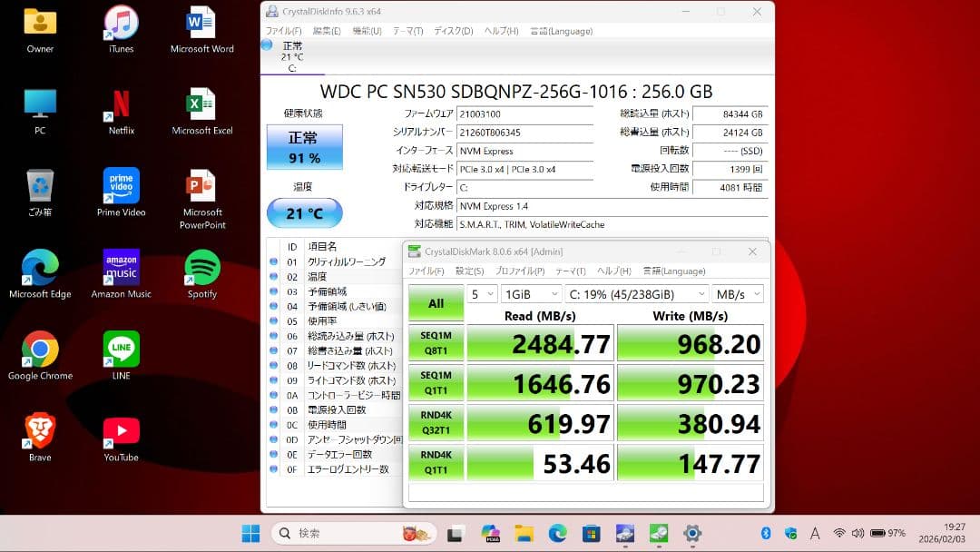
Task: Open the test count dropdown showing 5
Action: (481, 293)
